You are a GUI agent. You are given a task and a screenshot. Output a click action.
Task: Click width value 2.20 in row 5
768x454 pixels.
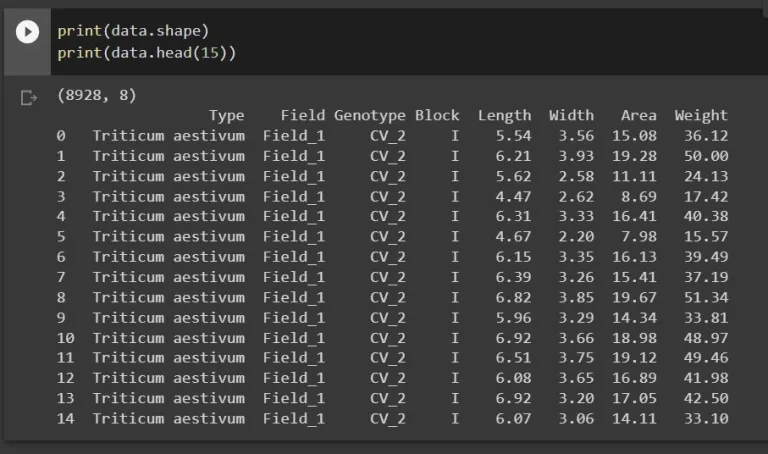pyautogui.click(x=576, y=237)
